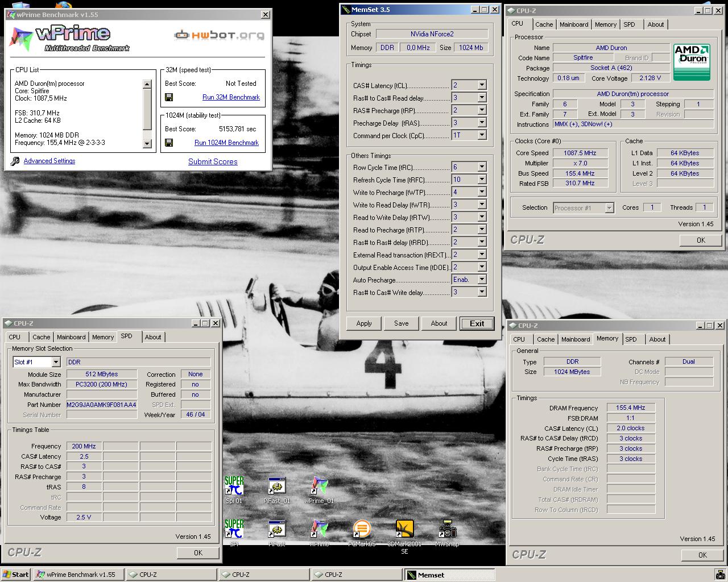Click the Start button on the taskbar
Screen dimensions: 728x582
click(x=16, y=575)
